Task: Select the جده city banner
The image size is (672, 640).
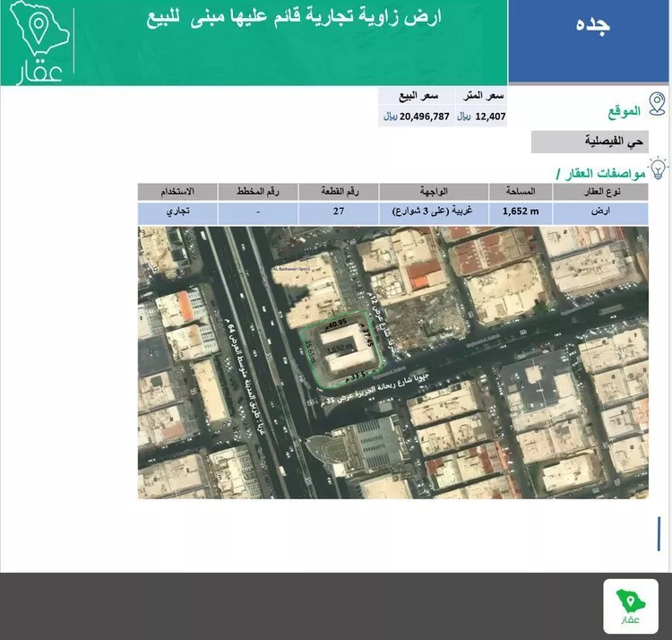Action: point(589,41)
